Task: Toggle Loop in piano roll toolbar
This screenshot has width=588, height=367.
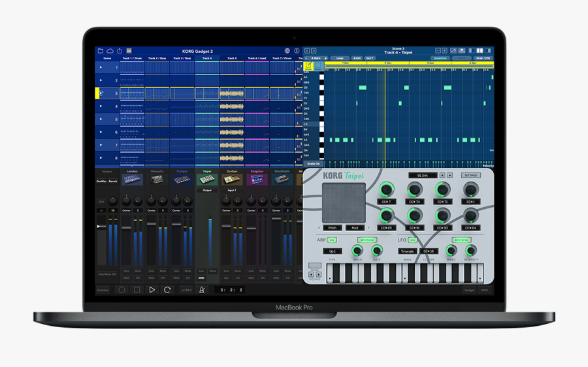Action: coord(340,58)
